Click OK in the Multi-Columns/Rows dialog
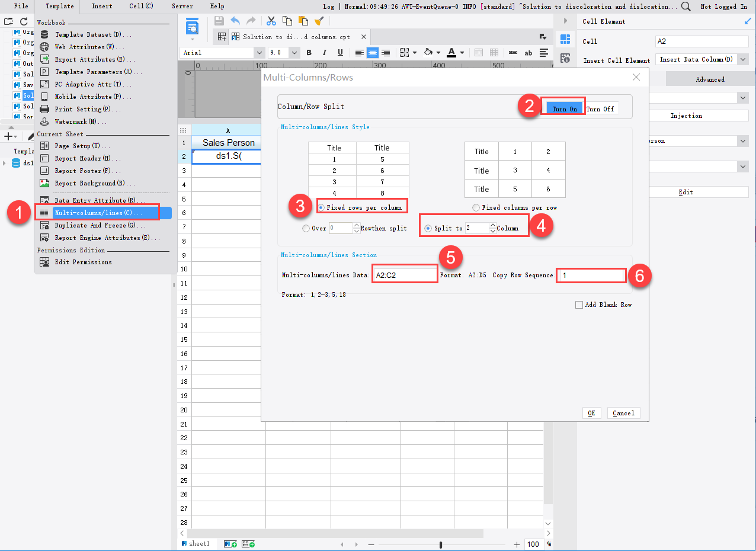756x551 pixels. (591, 413)
